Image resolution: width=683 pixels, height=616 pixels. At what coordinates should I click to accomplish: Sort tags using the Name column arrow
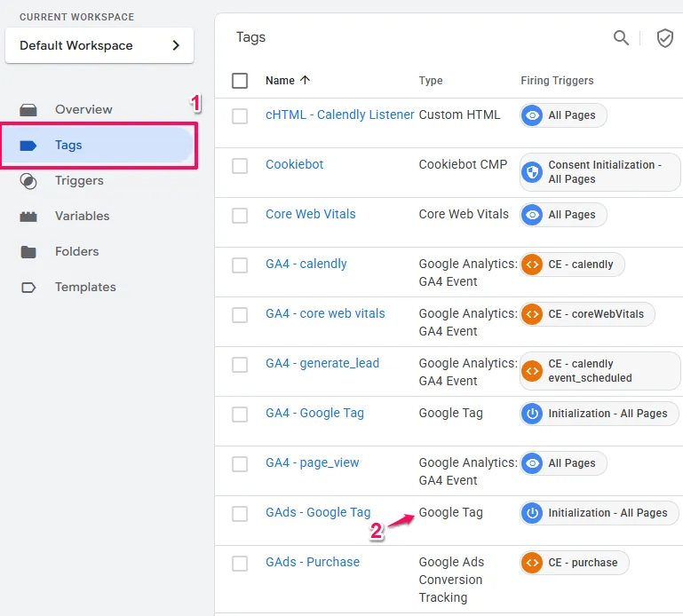pyautogui.click(x=306, y=80)
